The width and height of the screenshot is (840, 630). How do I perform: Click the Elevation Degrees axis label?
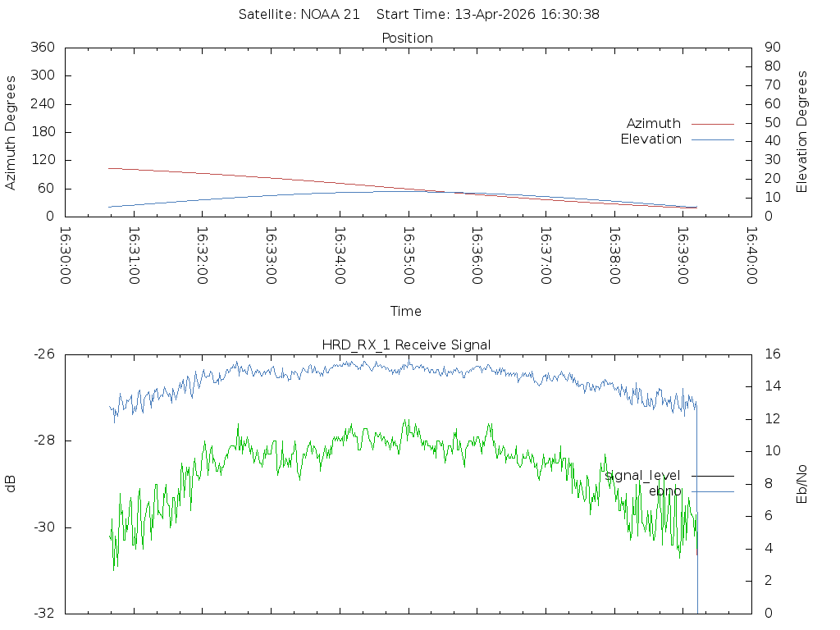pyautogui.click(x=802, y=132)
